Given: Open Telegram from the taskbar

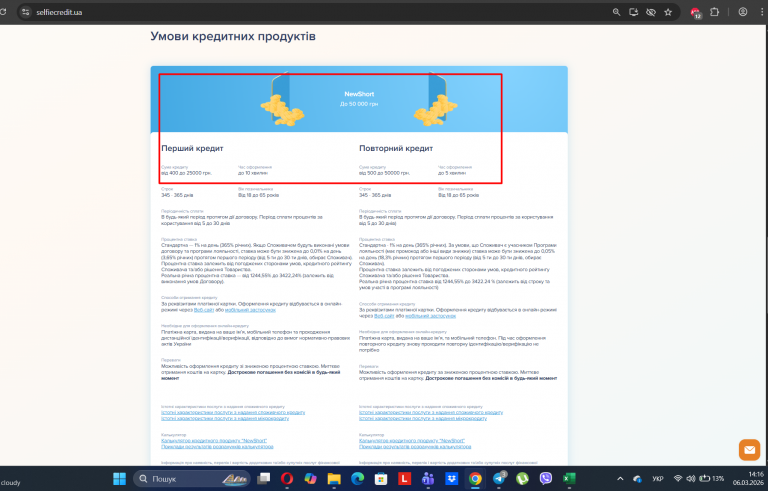Looking at the screenshot, I should click(x=499, y=479).
